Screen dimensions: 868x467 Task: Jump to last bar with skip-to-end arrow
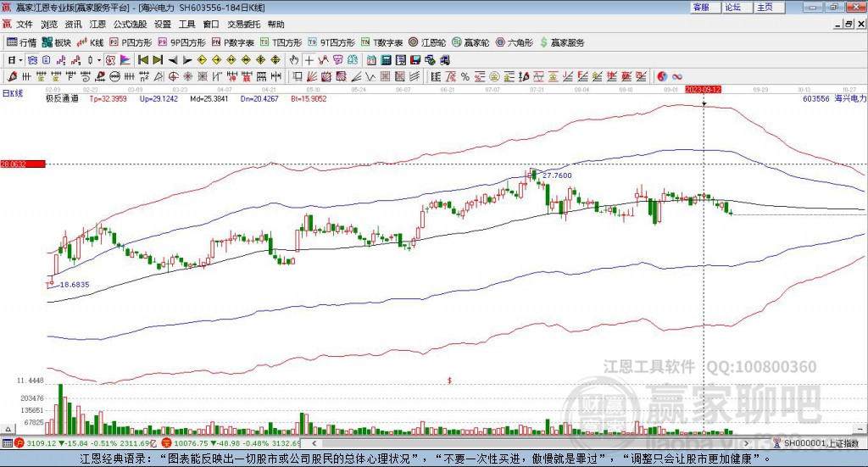(158, 60)
